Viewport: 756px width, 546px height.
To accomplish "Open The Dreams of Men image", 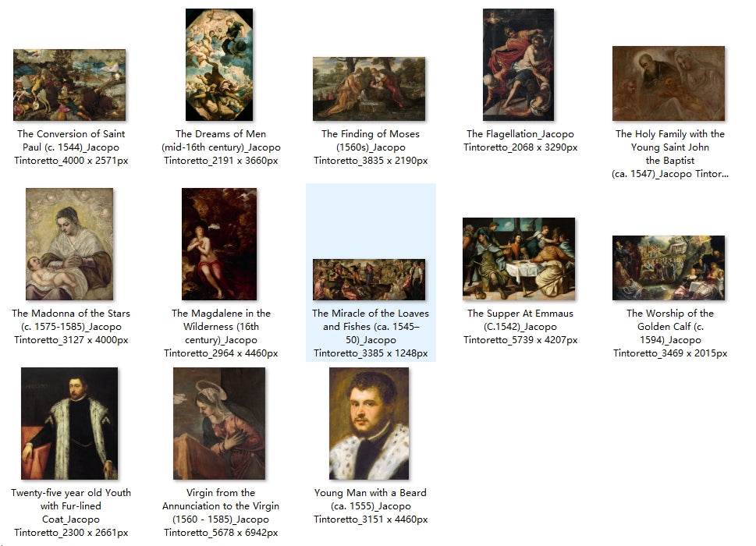I will coord(219,65).
